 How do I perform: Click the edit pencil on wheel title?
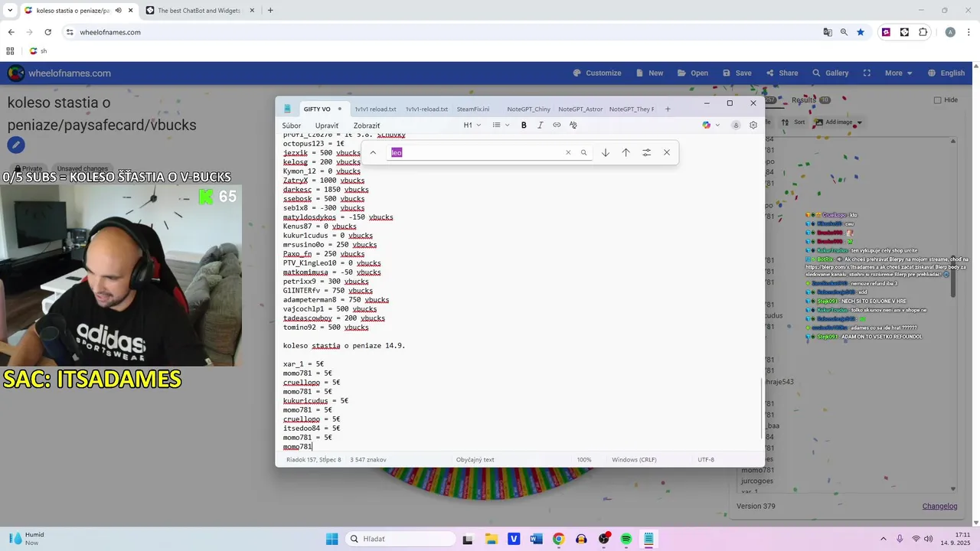[x=15, y=145]
